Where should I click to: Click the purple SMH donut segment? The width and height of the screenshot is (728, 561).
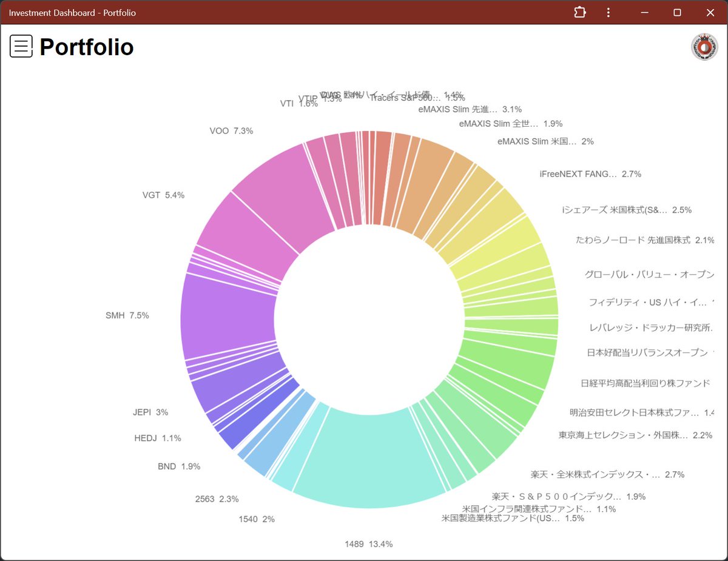click(227, 317)
